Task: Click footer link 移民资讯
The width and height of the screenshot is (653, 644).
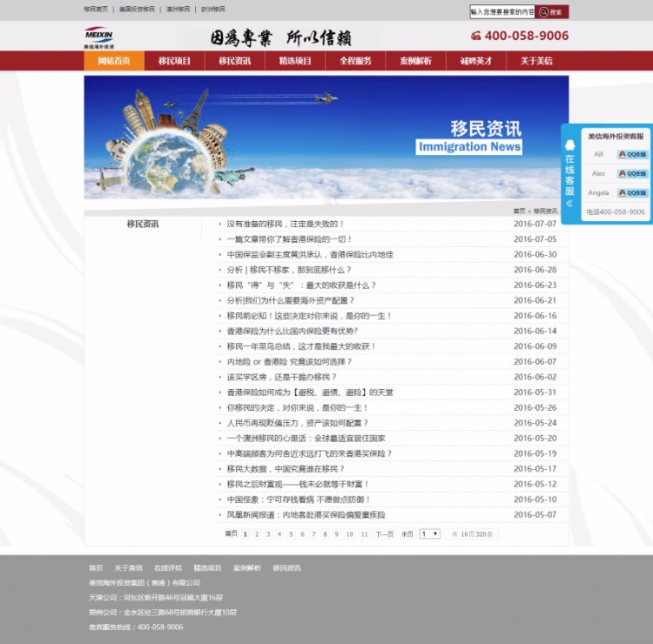Action: click(286, 567)
